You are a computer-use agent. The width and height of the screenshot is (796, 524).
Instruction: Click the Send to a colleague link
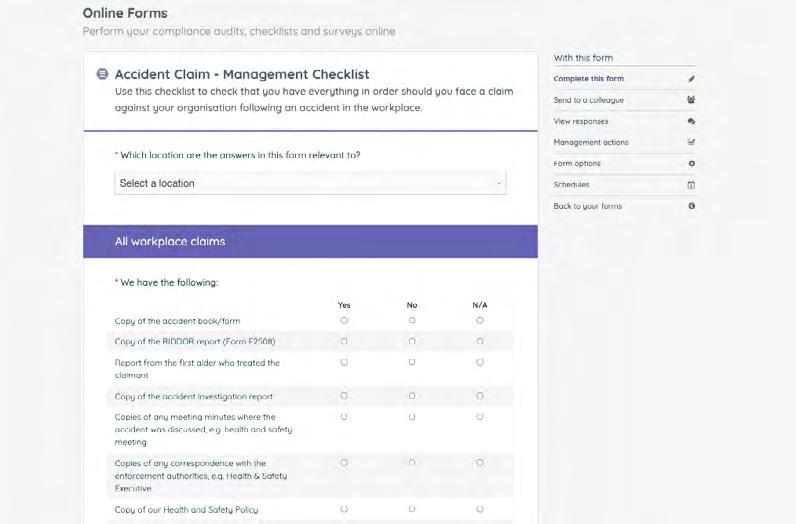589,100
